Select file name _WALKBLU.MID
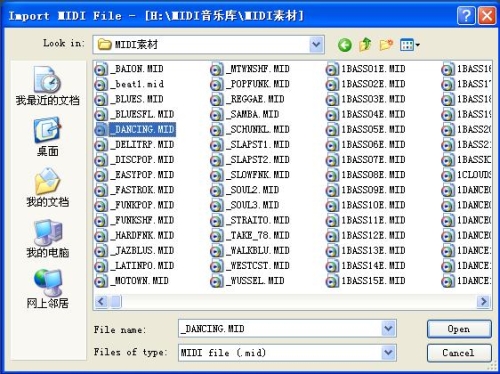The image size is (500, 374). pyautogui.click(x=258, y=250)
